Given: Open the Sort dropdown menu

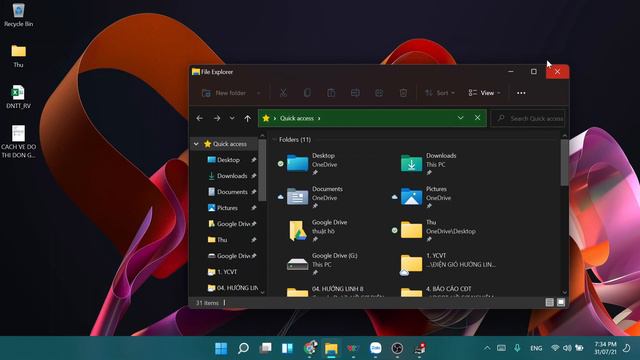Looking at the screenshot, I should 440,93.
